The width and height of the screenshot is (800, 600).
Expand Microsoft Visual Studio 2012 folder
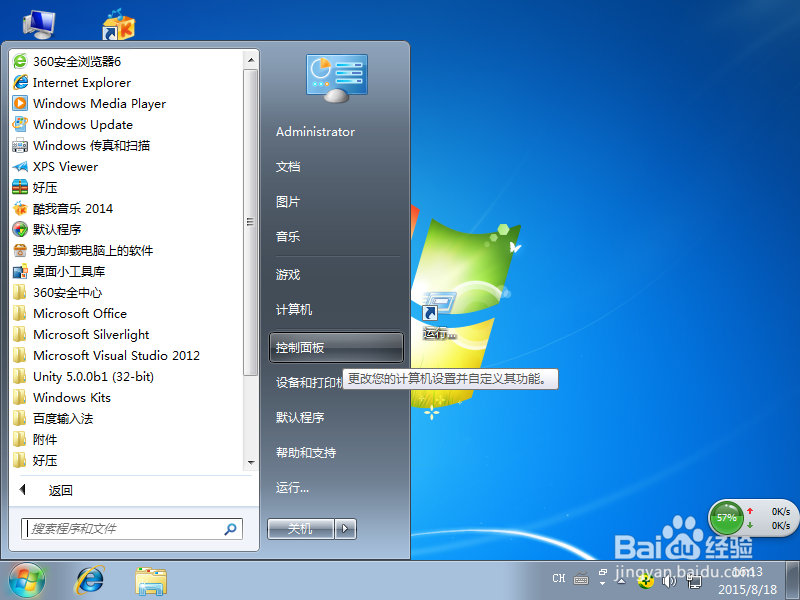pyautogui.click(x=116, y=355)
